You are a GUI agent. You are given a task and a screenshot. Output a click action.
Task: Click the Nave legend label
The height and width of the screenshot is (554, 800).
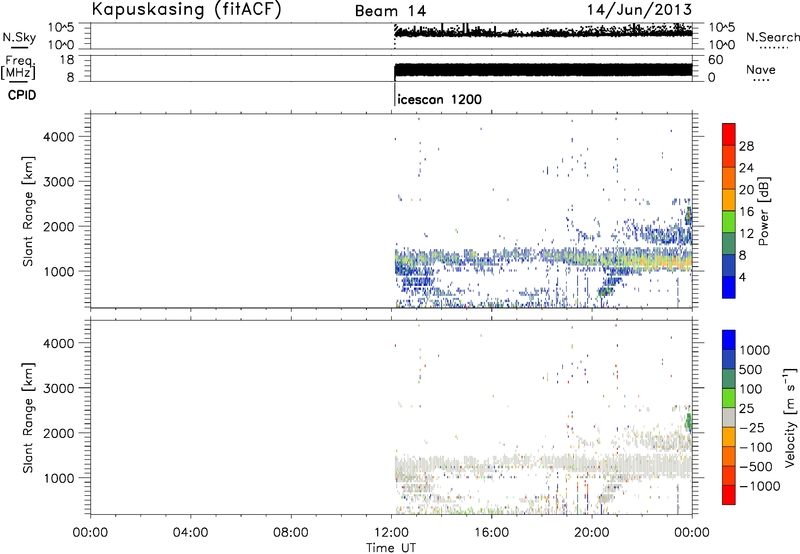761,69
